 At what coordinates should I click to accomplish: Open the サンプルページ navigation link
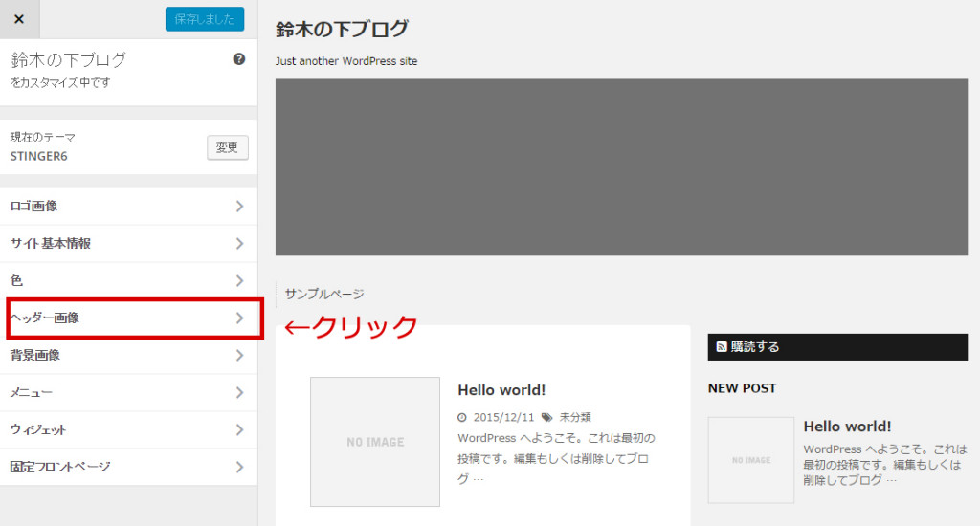pyautogui.click(x=323, y=295)
